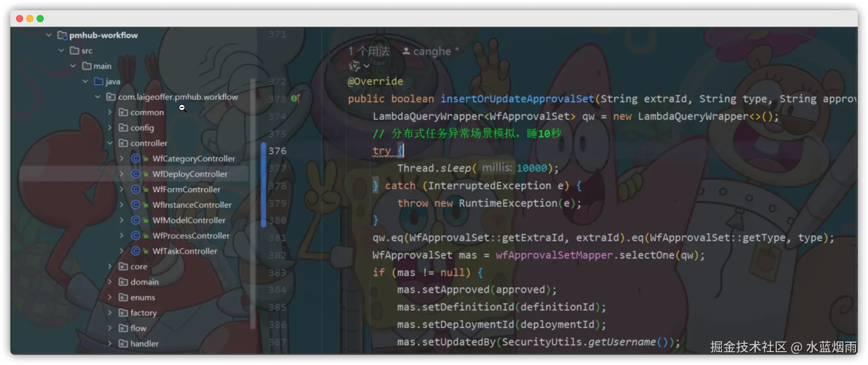The height and width of the screenshot is (365, 868).
Task: Collapse the pmhub-workflow module node
Action: [x=49, y=35]
